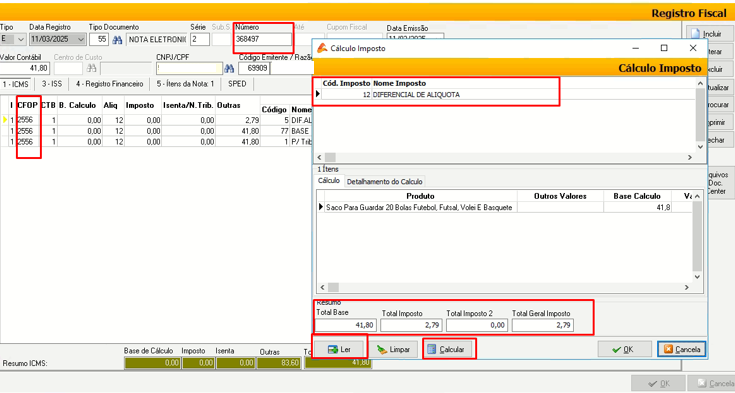Click binoculars search next to Centro de Custo
Image resolution: width=735 pixels, height=393 pixels.
click(x=91, y=68)
